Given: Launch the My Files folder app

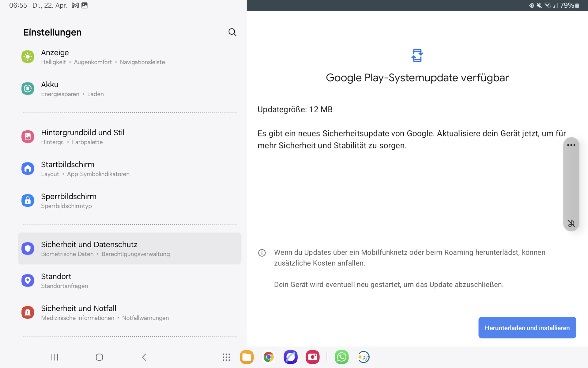Looking at the screenshot, I should pyautogui.click(x=247, y=357).
